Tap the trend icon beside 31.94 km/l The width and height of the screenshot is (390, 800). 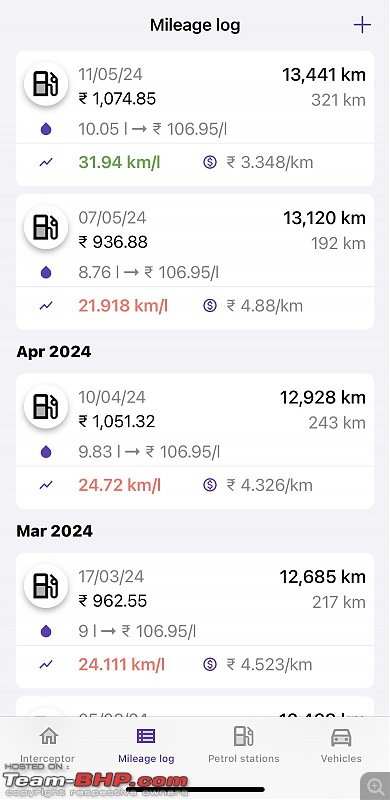coord(46,163)
